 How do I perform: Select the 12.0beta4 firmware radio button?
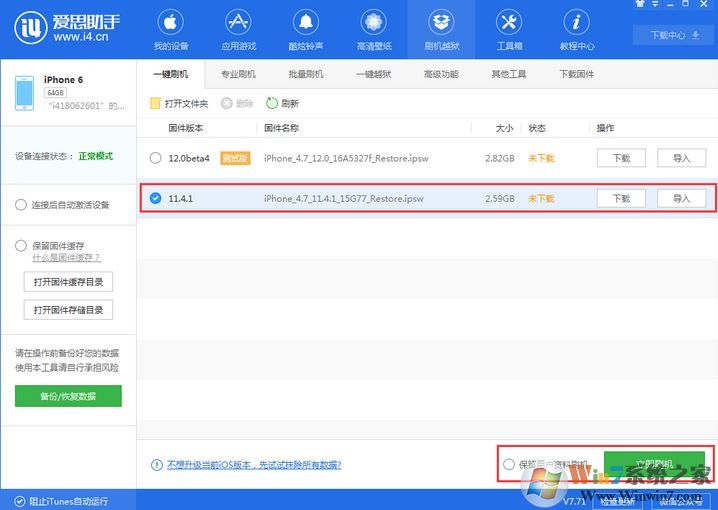[156, 158]
